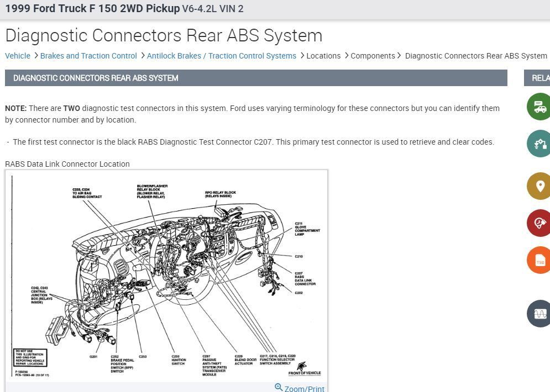550x392 pixels.
Task: Open Brakes and Traction Control breadcrumb
Action: click(88, 56)
